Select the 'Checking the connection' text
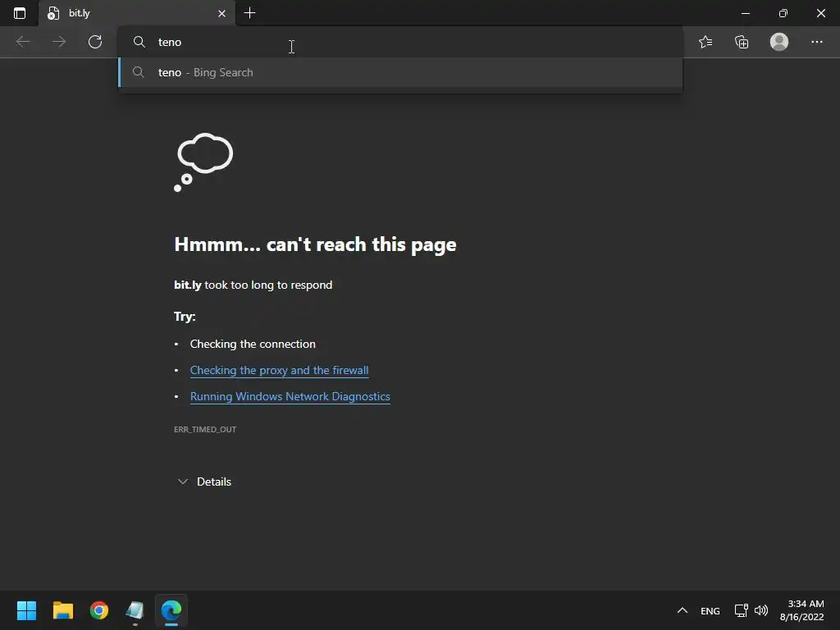Viewport: 840px width, 630px height. pyautogui.click(x=253, y=344)
